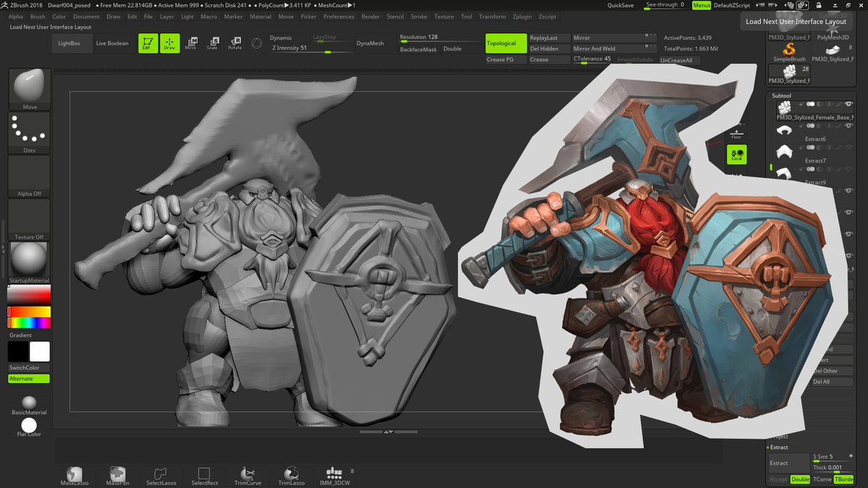Collapse the Subtool palette section
The width and height of the screenshot is (868, 488).
(781, 95)
